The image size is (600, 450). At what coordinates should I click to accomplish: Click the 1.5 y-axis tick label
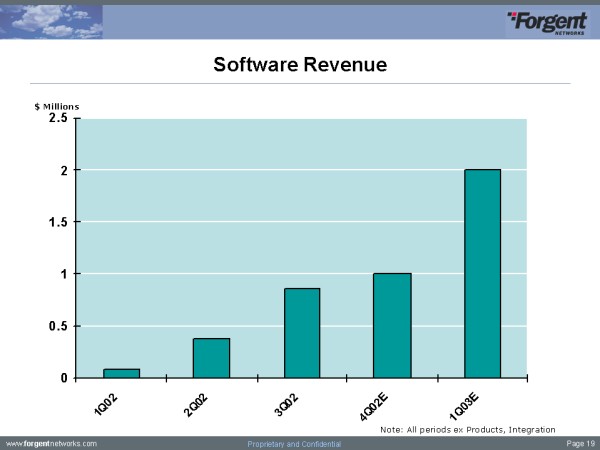click(x=57, y=222)
